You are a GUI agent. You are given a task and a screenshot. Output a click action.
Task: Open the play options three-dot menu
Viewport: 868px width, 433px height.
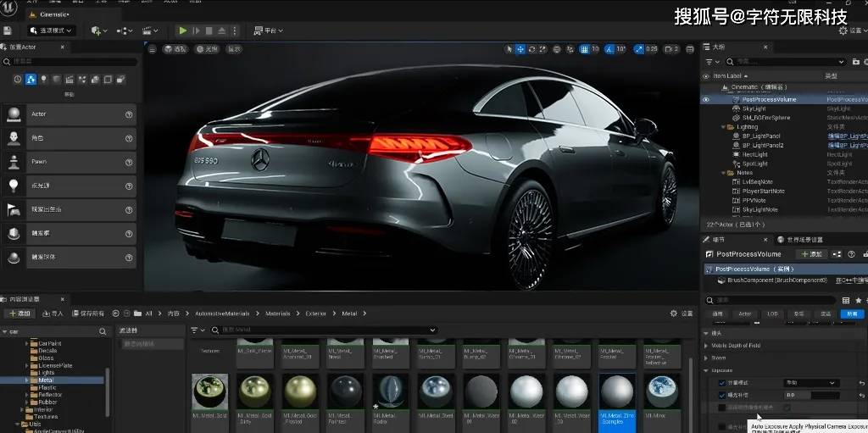tap(234, 31)
